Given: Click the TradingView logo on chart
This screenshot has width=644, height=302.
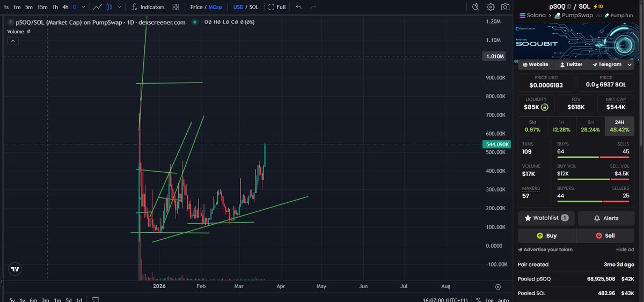Looking at the screenshot, I should pyautogui.click(x=15, y=269).
